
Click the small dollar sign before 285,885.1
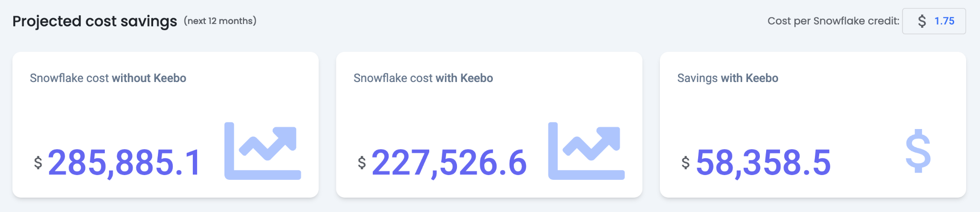coord(38,163)
